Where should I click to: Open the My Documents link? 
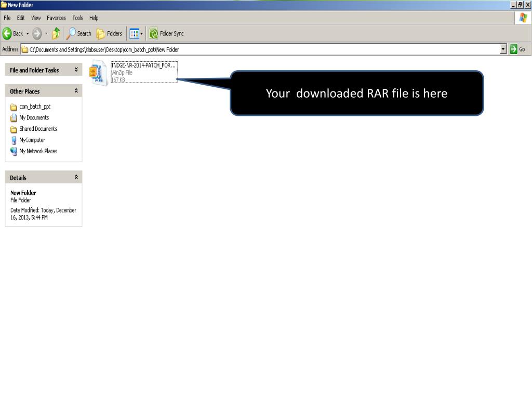[x=34, y=118]
